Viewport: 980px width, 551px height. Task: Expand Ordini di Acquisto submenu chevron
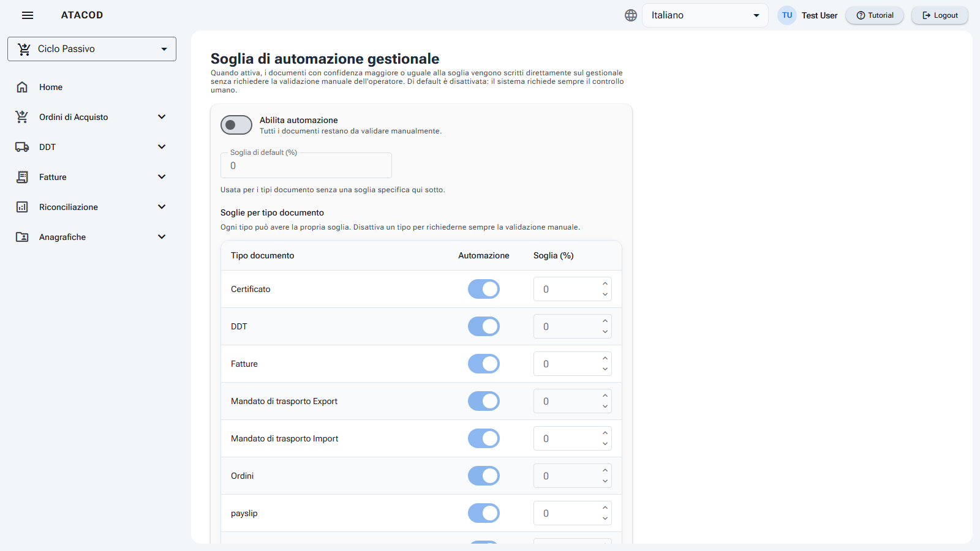coord(162,117)
